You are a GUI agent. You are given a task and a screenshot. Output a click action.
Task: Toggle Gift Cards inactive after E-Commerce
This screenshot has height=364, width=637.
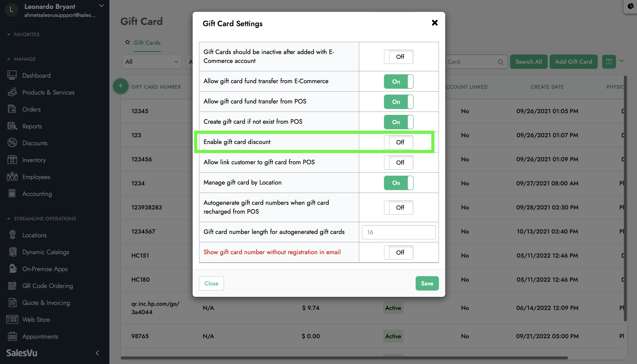click(x=399, y=56)
